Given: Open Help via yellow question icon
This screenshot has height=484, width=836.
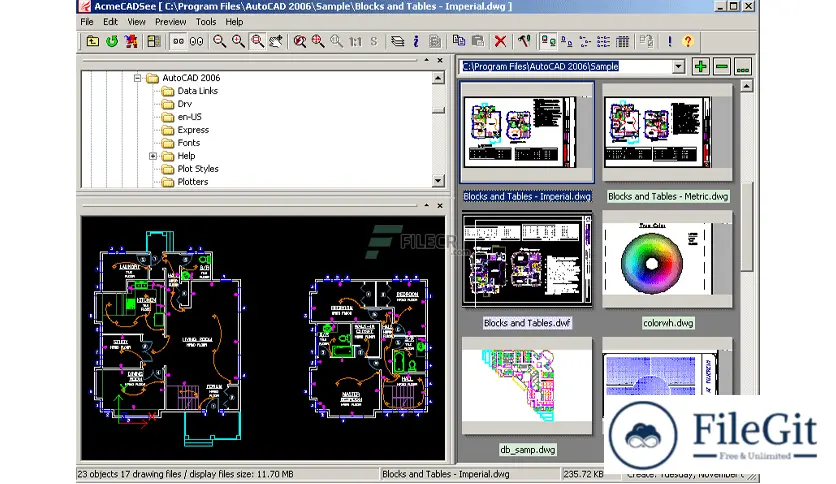Looking at the screenshot, I should [x=688, y=41].
